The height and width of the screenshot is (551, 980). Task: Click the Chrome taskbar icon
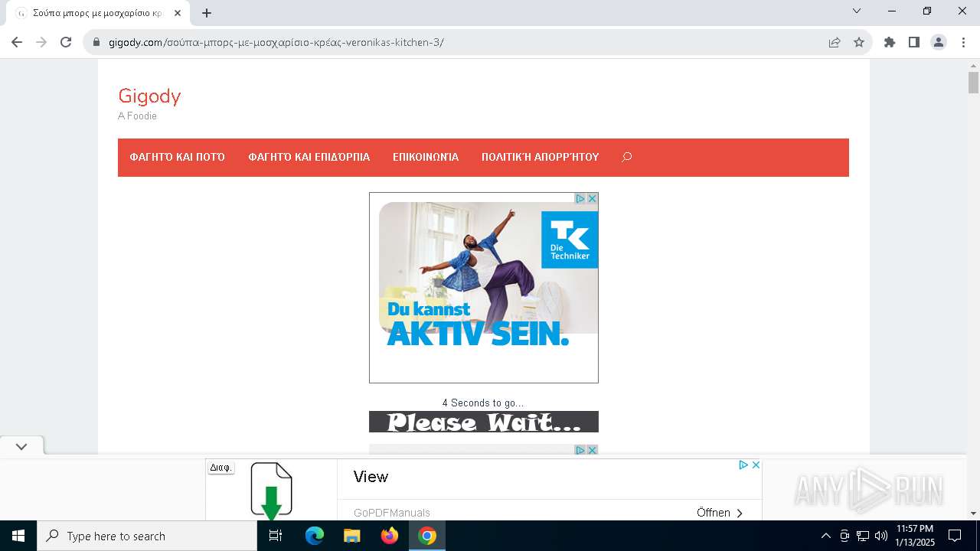click(427, 536)
